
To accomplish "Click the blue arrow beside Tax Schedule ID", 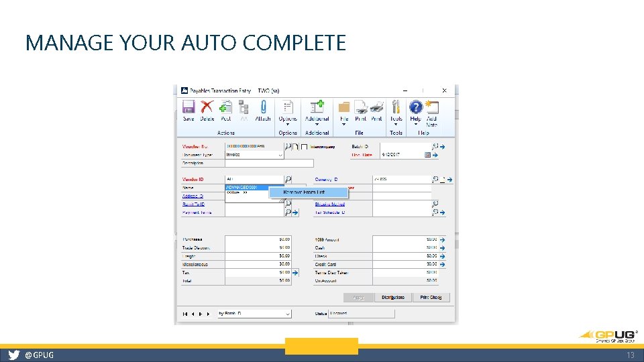I will [442, 213].
